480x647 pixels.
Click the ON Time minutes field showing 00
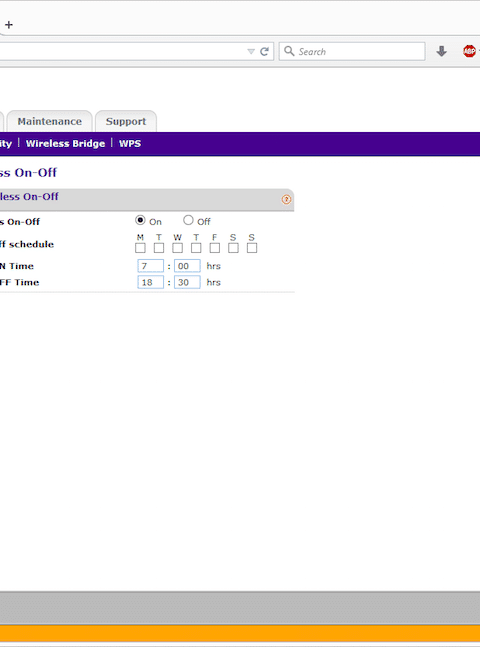click(x=187, y=266)
